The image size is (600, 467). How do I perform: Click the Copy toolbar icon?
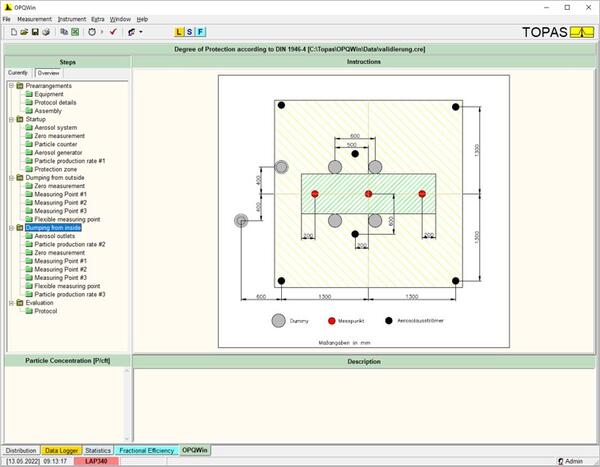tap(64, 32)
